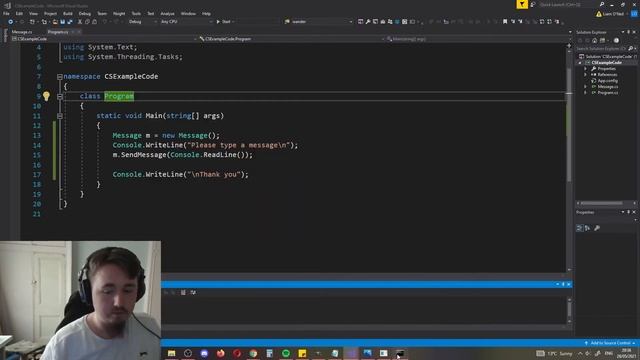Collapse the Main method outlining block

point(60,116)
